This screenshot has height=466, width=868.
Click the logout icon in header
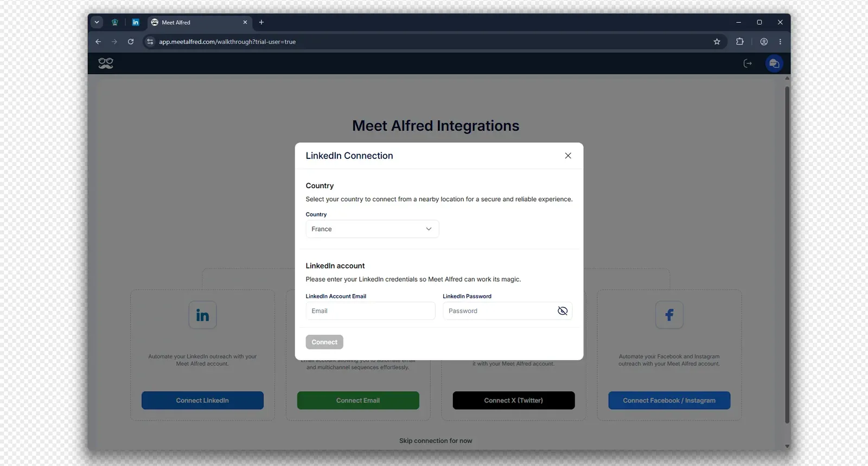click(x=748, y=63)
